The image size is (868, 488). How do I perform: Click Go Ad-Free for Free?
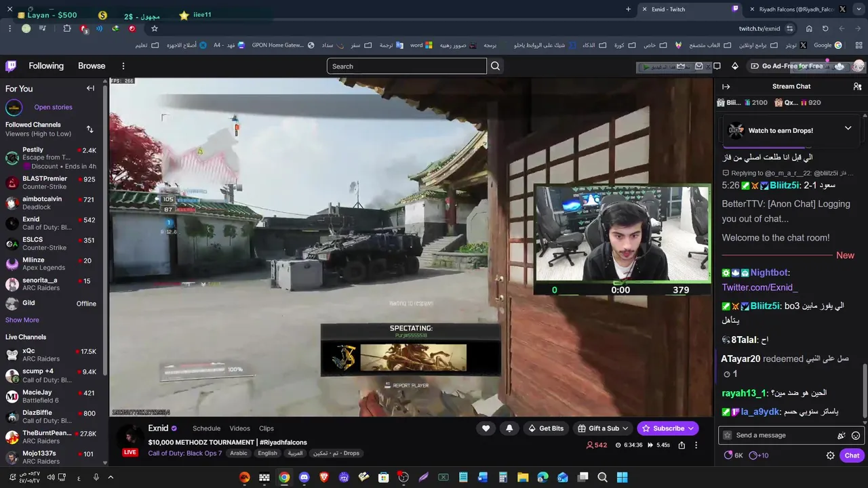click(787, 66)
